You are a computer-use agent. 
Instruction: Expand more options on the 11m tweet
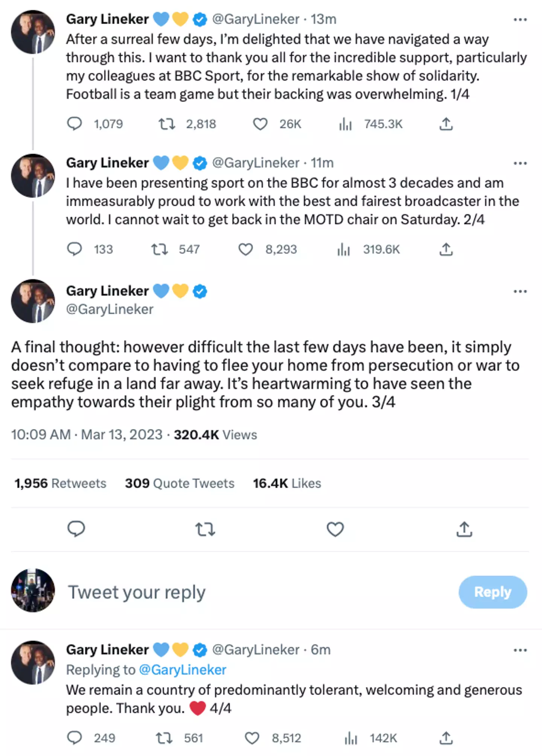coord(520,163)
